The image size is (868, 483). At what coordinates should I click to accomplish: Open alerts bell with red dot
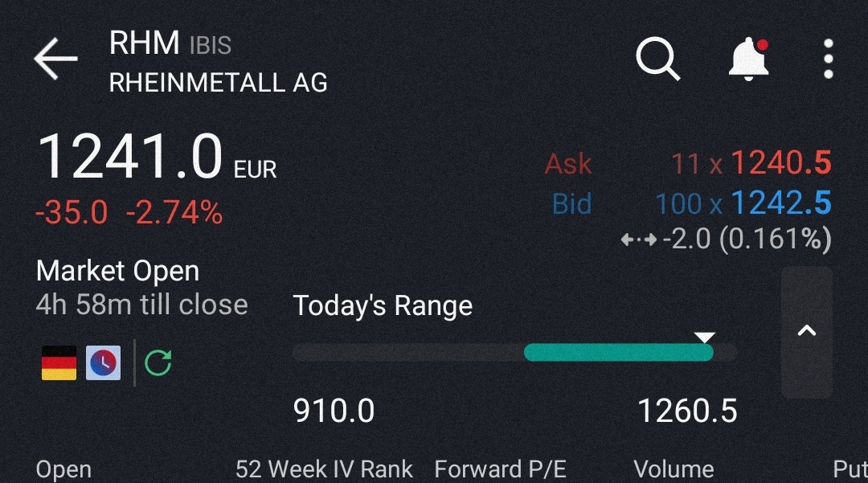point(748,59)
